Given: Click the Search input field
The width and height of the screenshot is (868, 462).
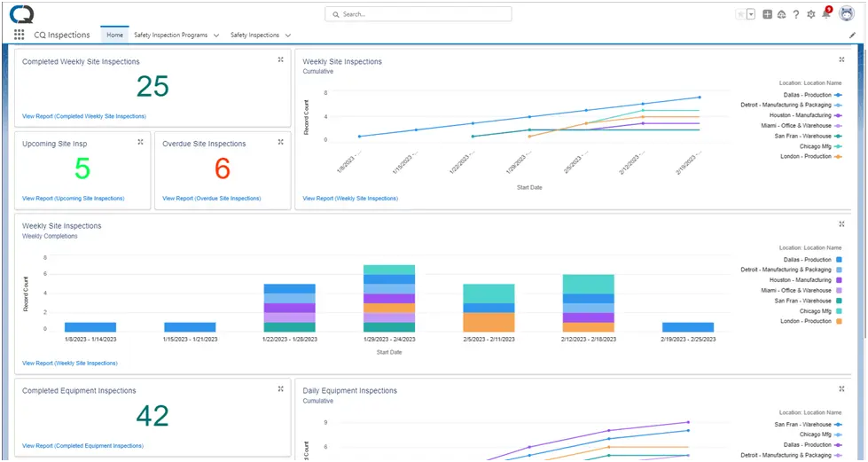Looking at the screenshot, I should coord(418,14).
